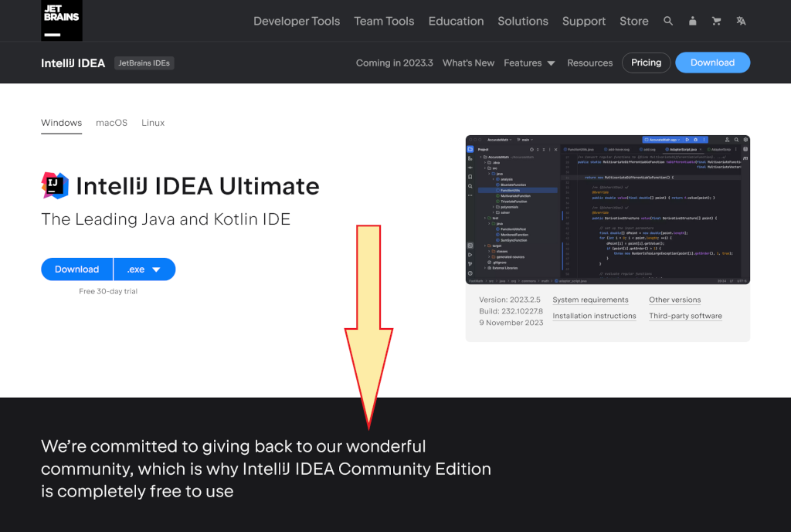791x532 pixels.
Task: Open the Resources page
Action: click(x=589, y=63)
